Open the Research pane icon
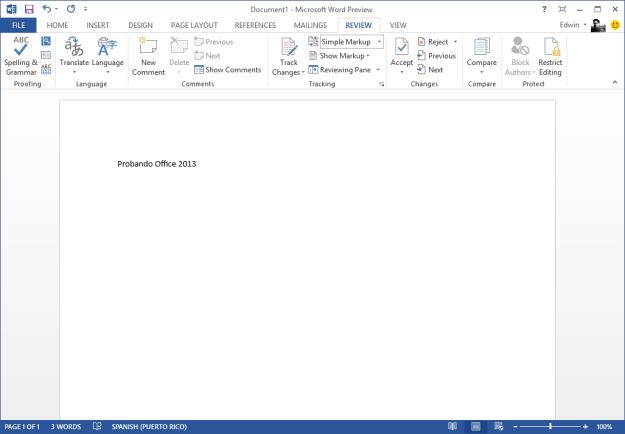The width and height of the screenshot is (625, 434). point(46,41)
